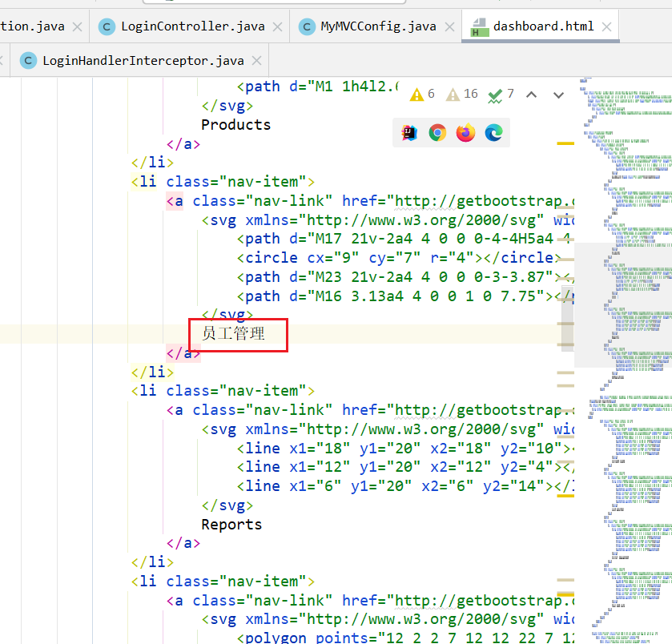Open page in Firefox browser

pos(465,133)
